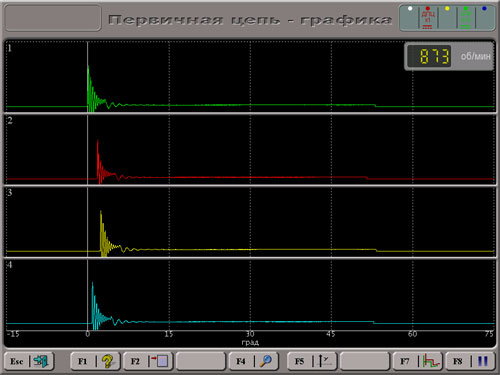500x375 pixels.
Task: Click the blank button left of F4
Action: 201,361
